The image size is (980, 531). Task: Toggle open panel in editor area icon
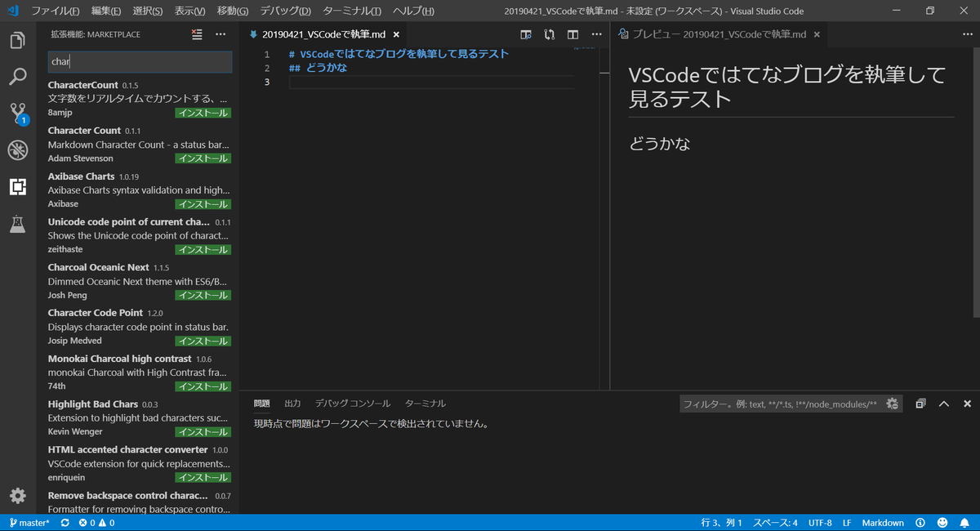tap(920, 403)
